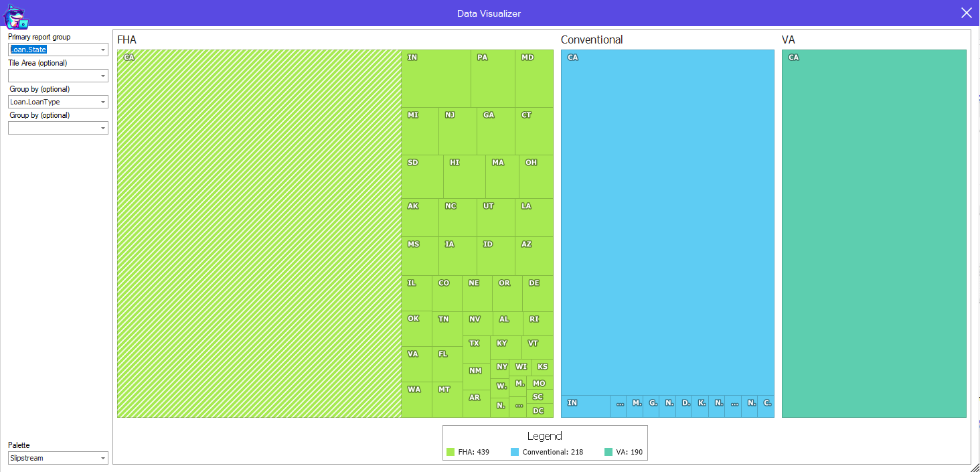Open the Slipstream palette dropdown
980x472 pixels.
103,459
